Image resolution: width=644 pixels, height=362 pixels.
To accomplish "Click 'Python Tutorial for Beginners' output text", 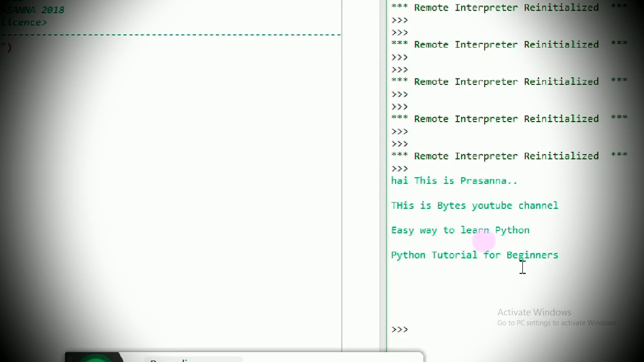I will pos(474,255).
